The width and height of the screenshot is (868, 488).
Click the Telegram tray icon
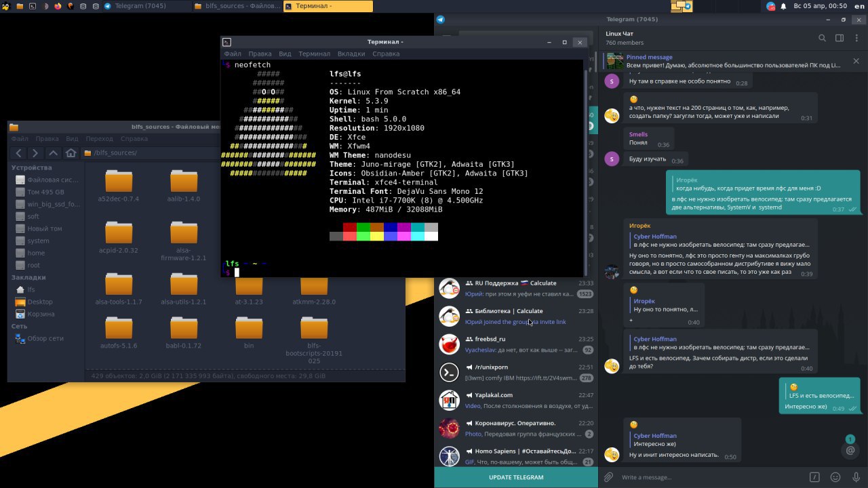pyautogui.click(x=771, y=6)
